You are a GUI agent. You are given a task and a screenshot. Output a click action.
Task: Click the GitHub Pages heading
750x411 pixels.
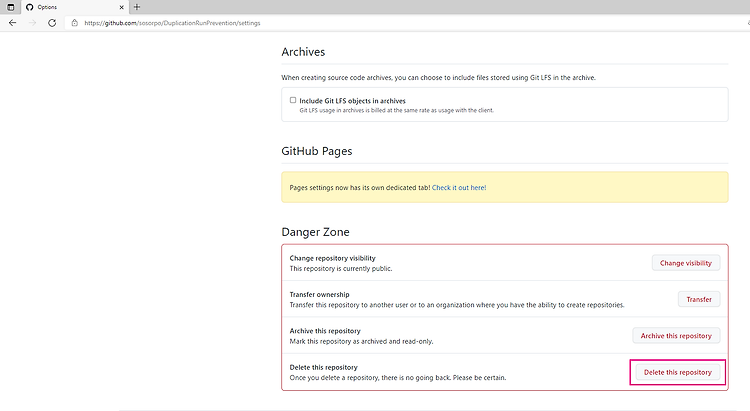pos(317,151)
